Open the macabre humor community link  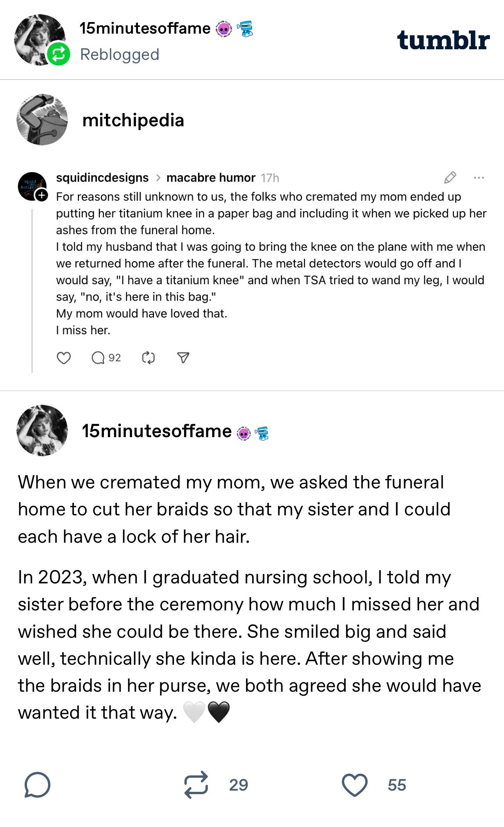211,178
